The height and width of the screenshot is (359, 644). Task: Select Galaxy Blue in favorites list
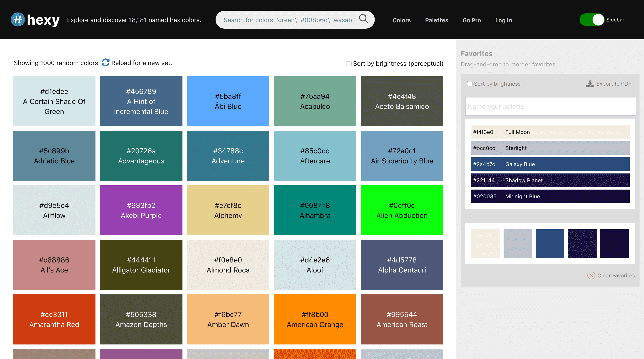[x=550, y=164]
